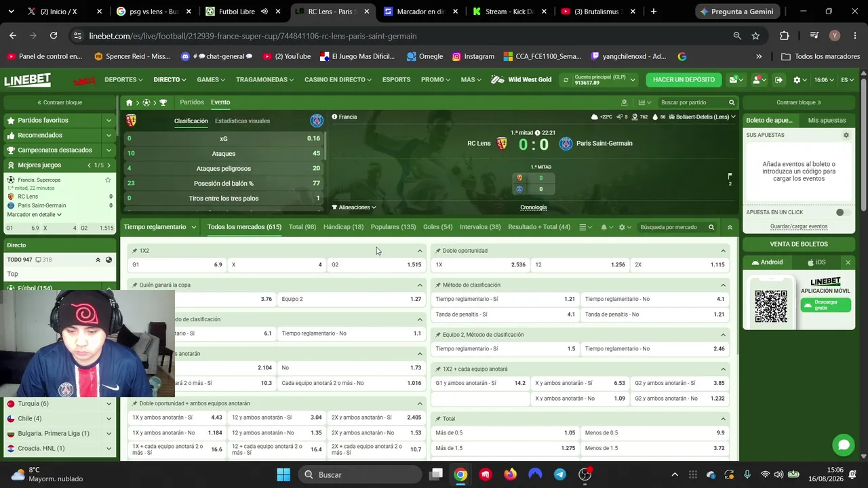Go to next Mejores juegos page
868x488 pixels.
tap(108, 165)
